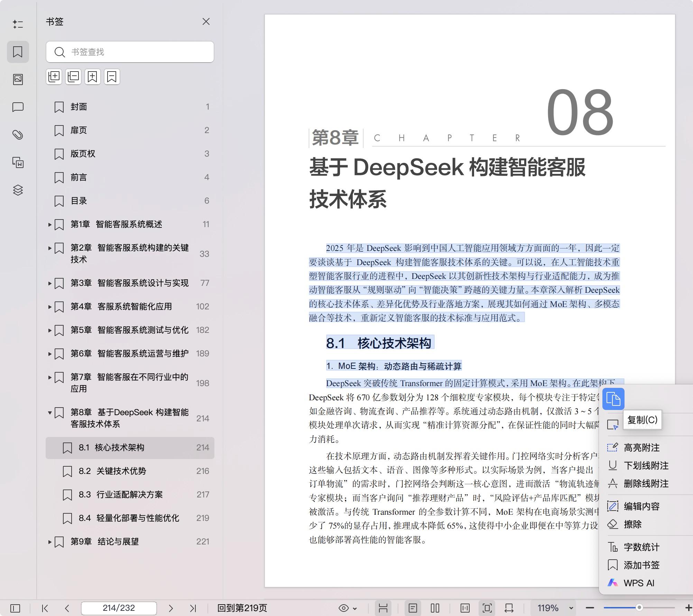This screenshot has height=616, width=693.
Task: Click the expand-all-bookmarks icon in the bookmark toolbar
Action: click(54, 76)
